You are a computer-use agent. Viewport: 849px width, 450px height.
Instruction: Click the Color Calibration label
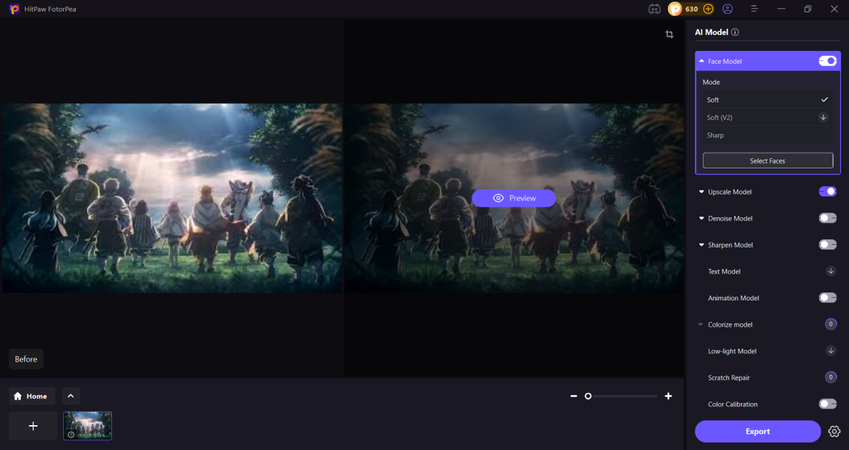click(733, 404)
